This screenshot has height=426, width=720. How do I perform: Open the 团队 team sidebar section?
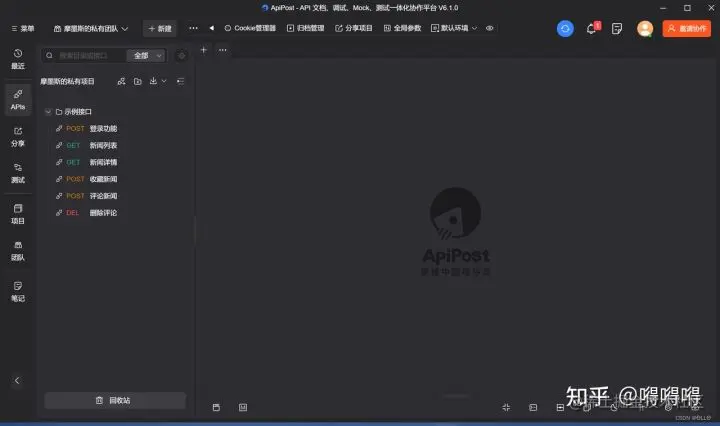(x=18, y=251)
